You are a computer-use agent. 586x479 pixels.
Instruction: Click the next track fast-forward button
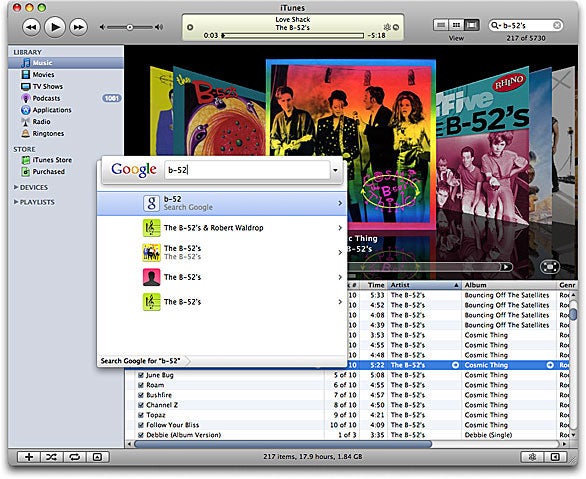pos(78,27)
